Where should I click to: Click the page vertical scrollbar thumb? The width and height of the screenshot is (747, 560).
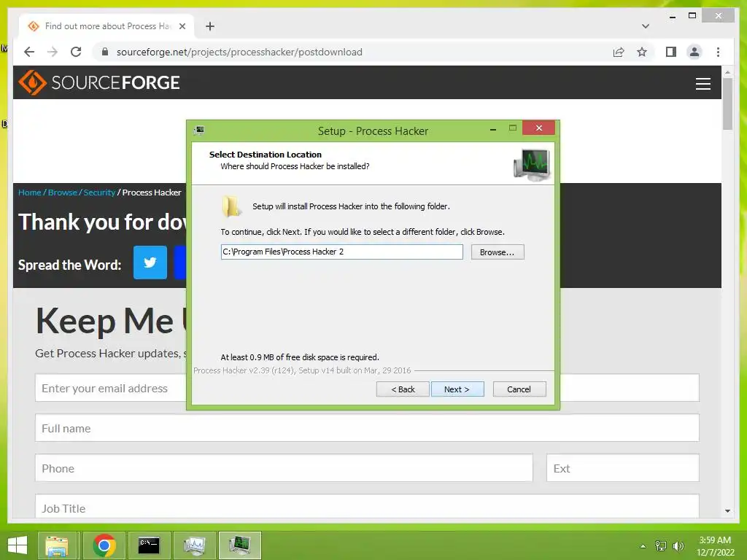point(727,104)
